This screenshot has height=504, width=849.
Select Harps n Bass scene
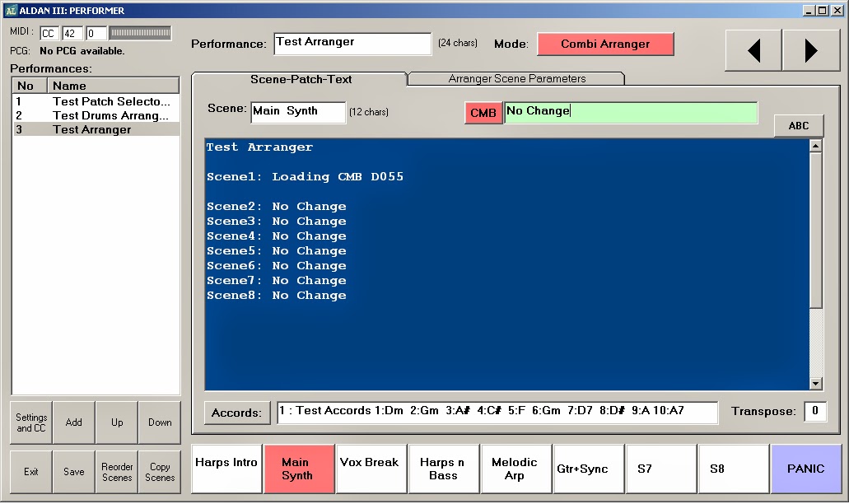(x=444, y=469)
